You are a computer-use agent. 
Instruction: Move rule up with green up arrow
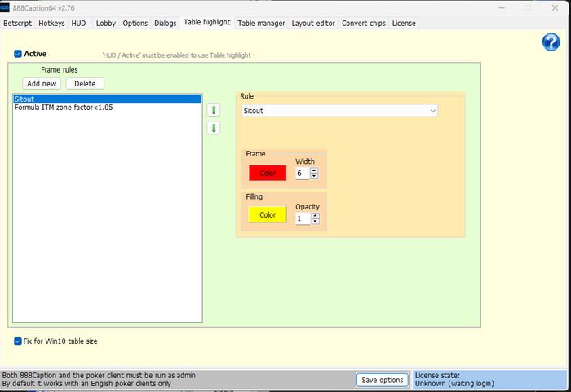(214, 109)
